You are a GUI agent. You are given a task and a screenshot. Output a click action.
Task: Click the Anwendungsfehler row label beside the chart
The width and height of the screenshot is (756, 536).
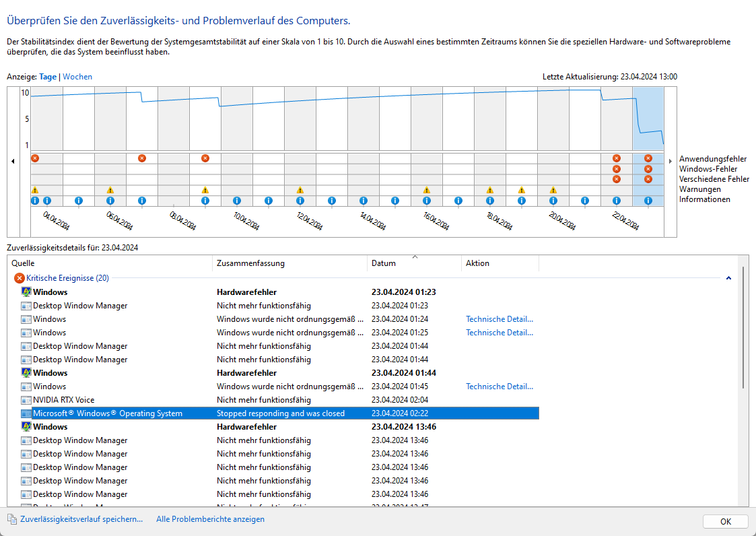713,159
